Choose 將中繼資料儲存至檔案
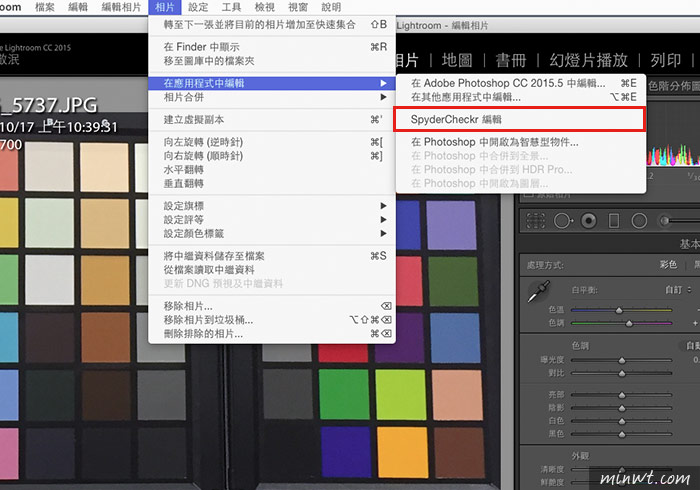Viewport: 700px width, 490px height. (272, 256)
